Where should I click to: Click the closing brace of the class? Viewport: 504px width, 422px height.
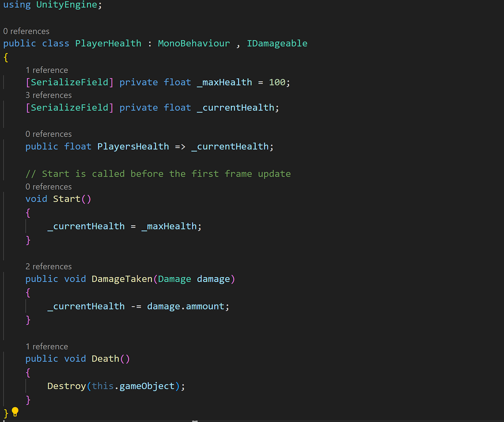tap(5, 412)
